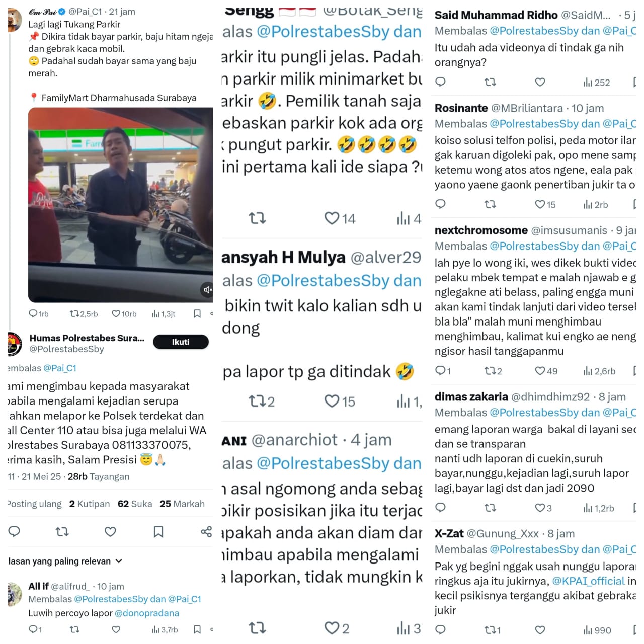The image size is (644, 644).
Task: Like Said Muhammad Ridho's reply
Action: [540, 82]
